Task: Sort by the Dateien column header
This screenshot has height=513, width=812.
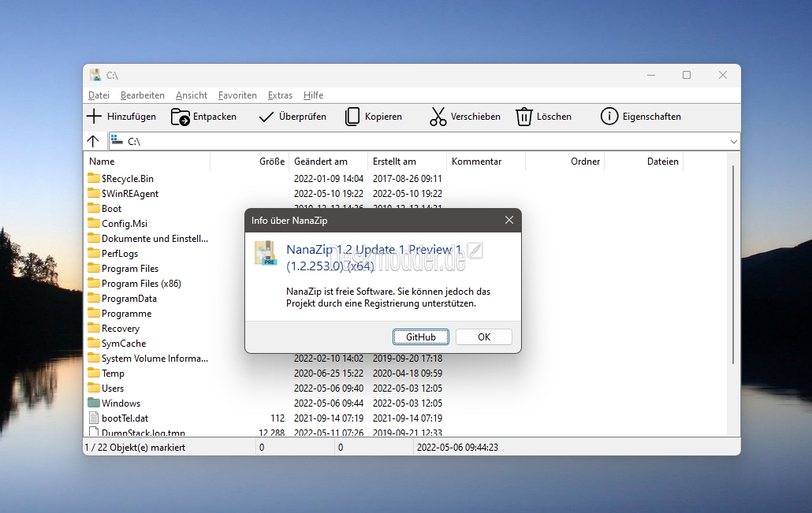Action: click(643, 162)
